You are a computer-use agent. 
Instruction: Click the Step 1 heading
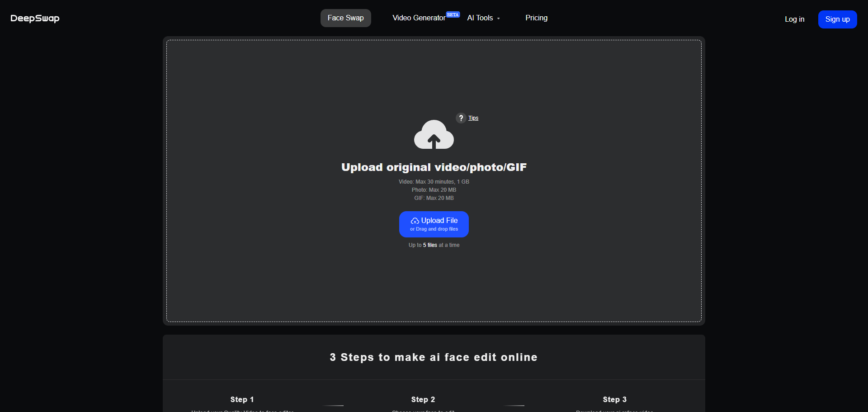[242, 399]
